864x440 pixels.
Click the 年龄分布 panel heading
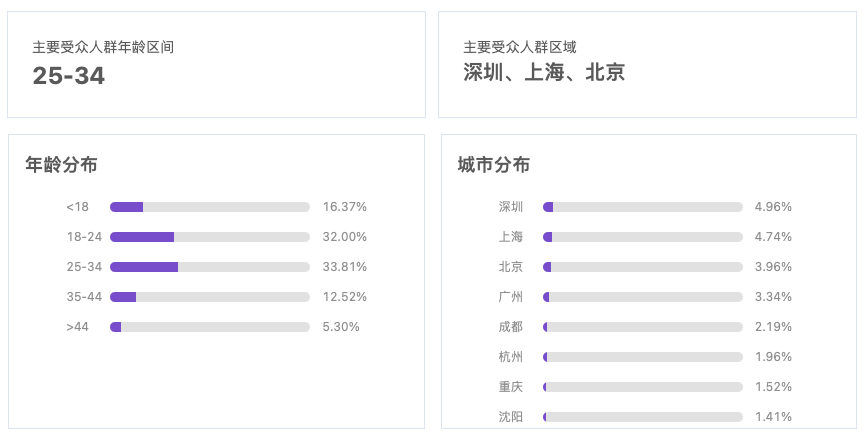pos(61,165)
